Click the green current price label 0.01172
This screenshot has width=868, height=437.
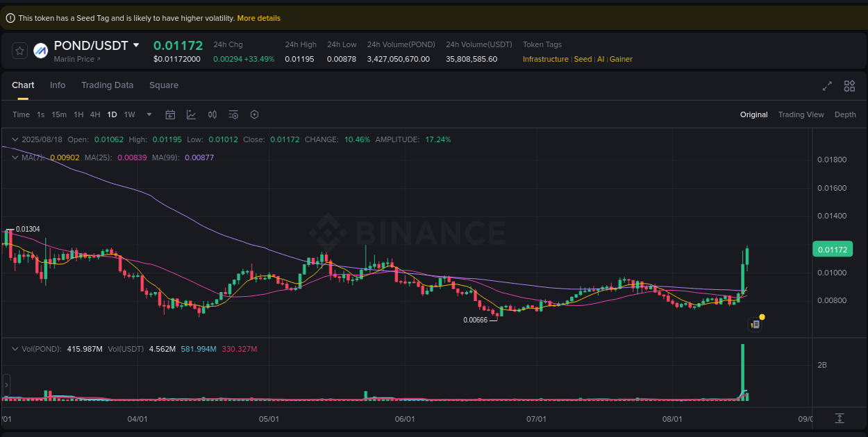(x=833, y=248)
